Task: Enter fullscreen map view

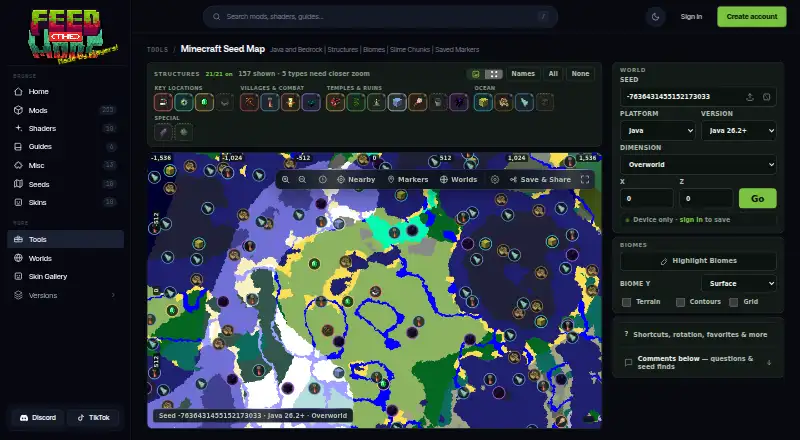Action: (585, 180)
